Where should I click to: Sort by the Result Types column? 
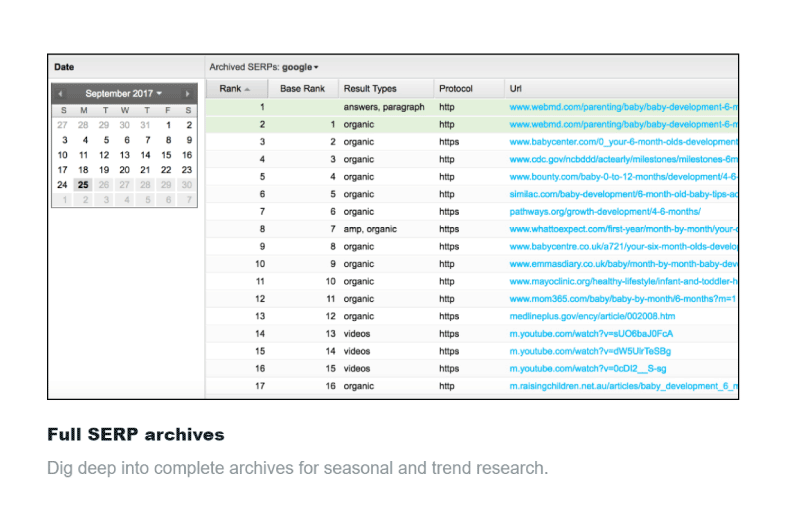[x=386, y=89]
